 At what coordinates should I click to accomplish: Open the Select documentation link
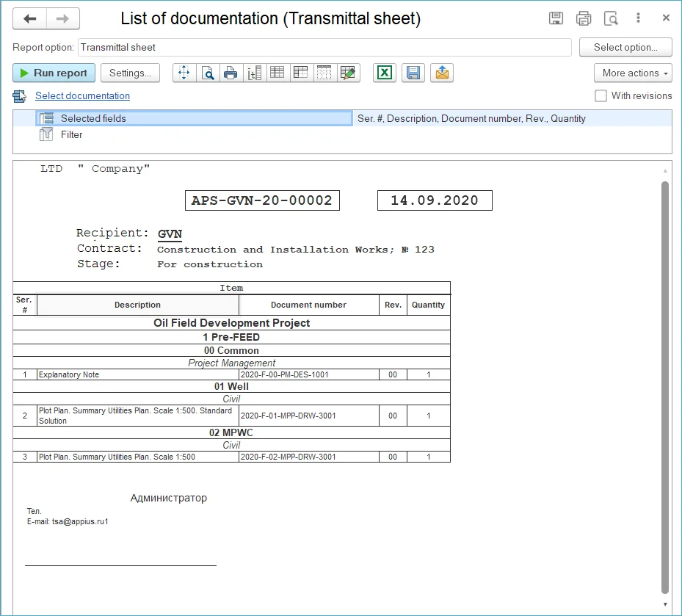coord(82,95)
